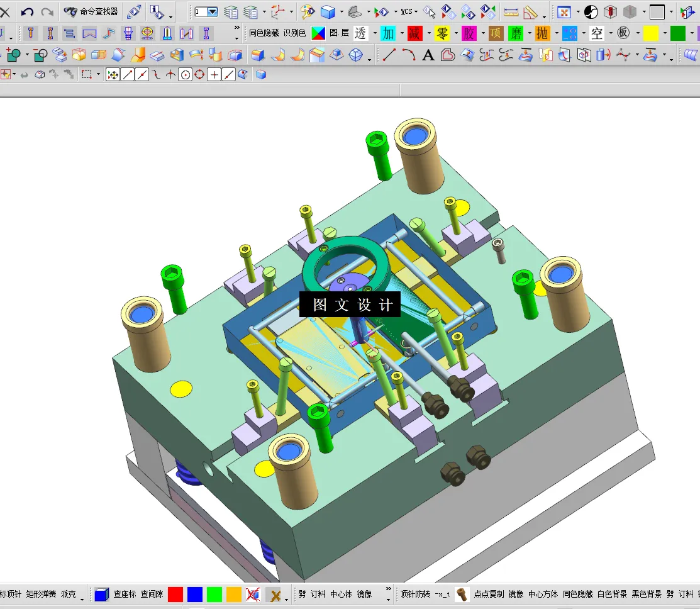Image resolution: width=700 pixels, height=609 pixels.
Task: Click the green 磨 swatch
Action: point(516,33)
